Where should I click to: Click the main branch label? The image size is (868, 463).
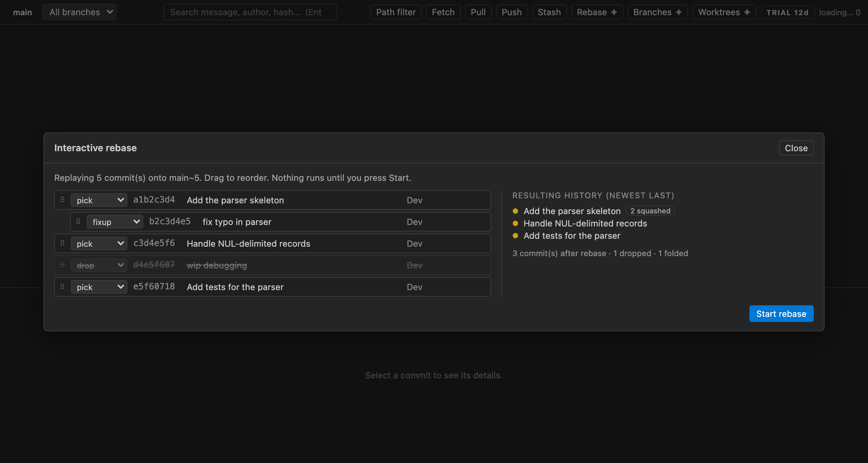(22, 12)
